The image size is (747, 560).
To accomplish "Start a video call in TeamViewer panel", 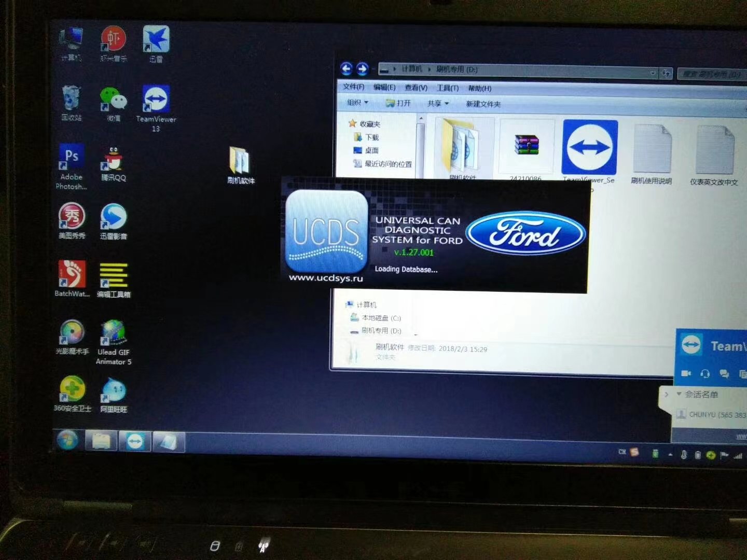I will pos(686,373).
